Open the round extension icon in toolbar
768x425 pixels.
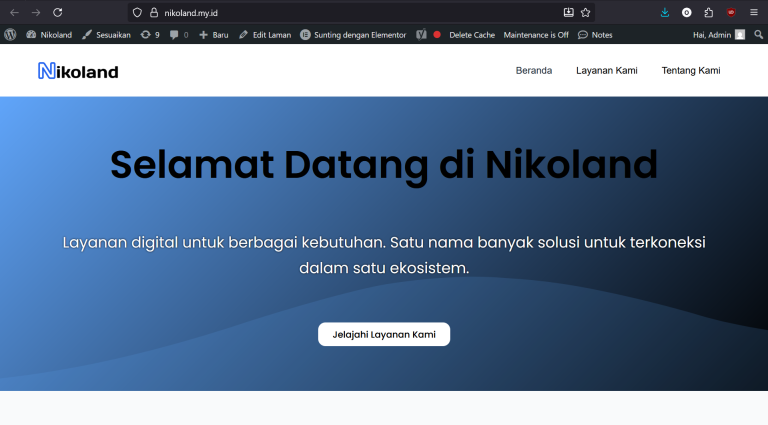[x=687, y=13]
